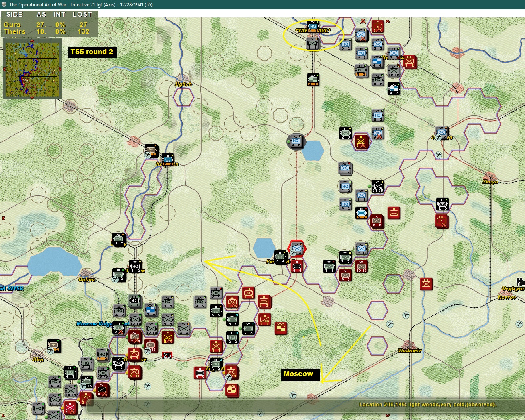Click the red 25 marker on the rail line
The width and height of the screenshot is (525, 420).
[x=167, y=355]
